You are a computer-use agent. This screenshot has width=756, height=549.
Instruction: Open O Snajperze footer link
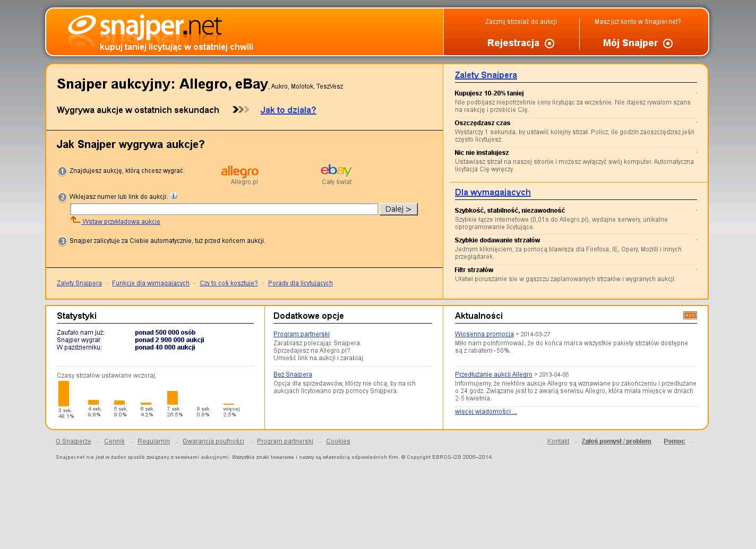coord(74,441)
